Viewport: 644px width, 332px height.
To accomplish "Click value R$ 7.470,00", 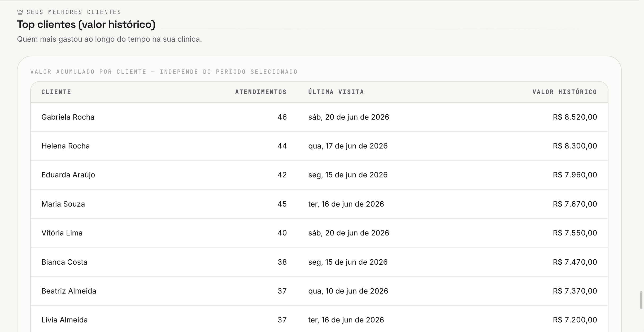I will (575, 262).
